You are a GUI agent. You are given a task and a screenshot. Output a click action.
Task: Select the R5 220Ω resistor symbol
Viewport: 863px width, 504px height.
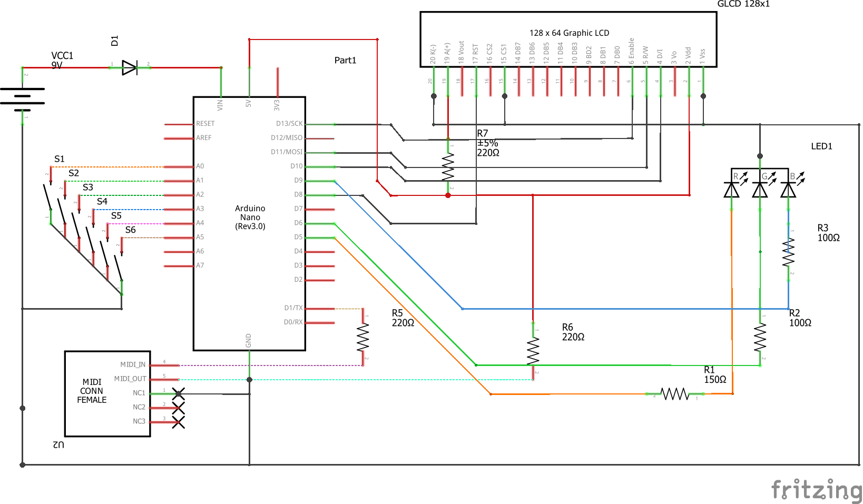tap(363, 337)
